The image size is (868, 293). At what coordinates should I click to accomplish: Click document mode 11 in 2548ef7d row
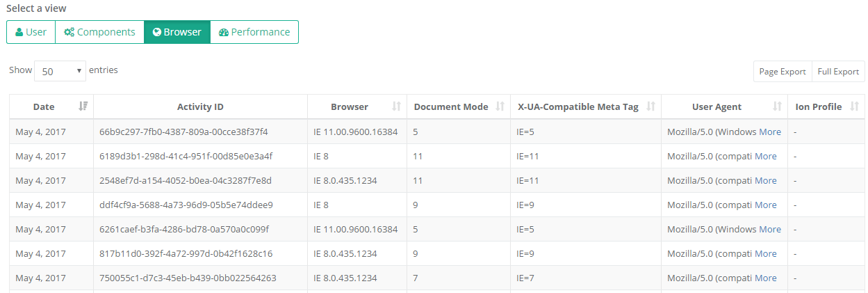tap(418, 180)
